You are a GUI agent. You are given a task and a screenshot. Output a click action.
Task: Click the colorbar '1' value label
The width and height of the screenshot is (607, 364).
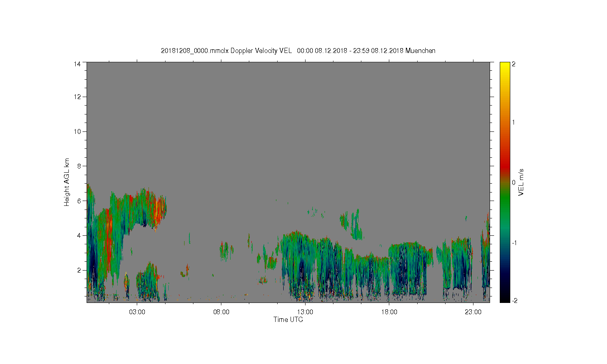514,122
